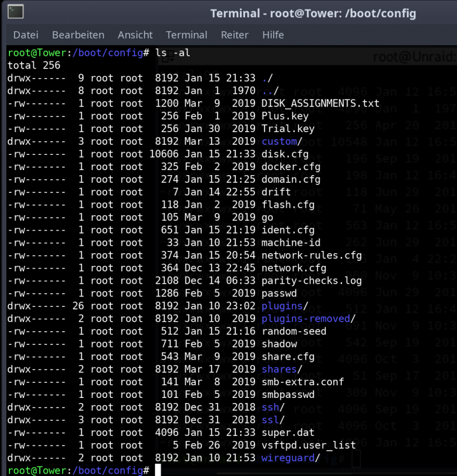Screen dimensions: 457x476
Task: Click the ./ current directory entry
Action: click(x=267, y=78)
